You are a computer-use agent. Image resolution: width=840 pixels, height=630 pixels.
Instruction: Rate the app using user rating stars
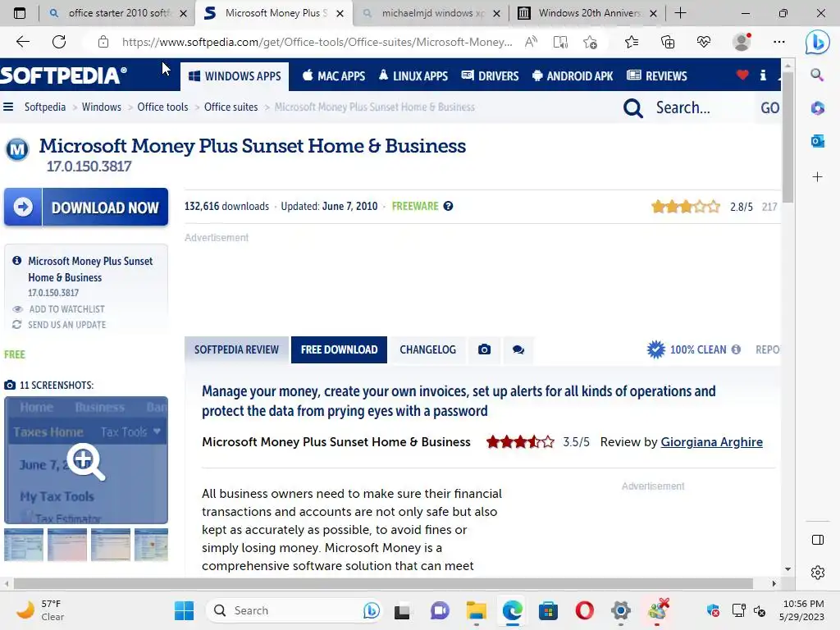[x=686, y=206]
